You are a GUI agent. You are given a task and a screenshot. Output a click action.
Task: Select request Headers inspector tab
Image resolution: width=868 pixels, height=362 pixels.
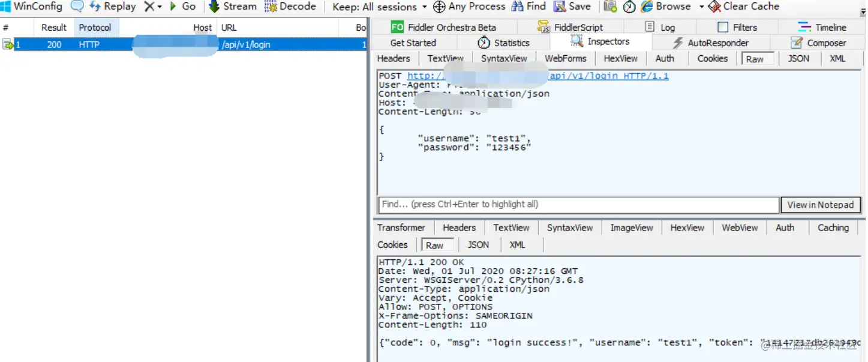[x=394, y=58]
